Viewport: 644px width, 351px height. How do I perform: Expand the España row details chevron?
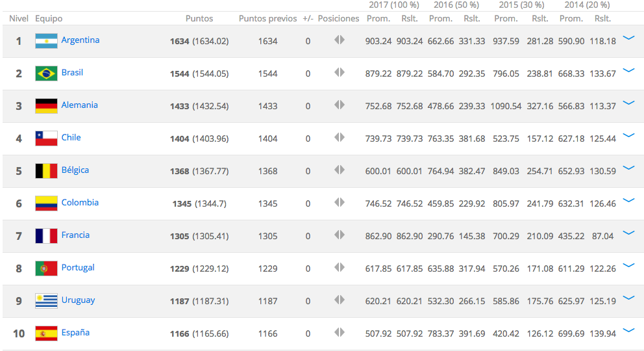[628, 331]
